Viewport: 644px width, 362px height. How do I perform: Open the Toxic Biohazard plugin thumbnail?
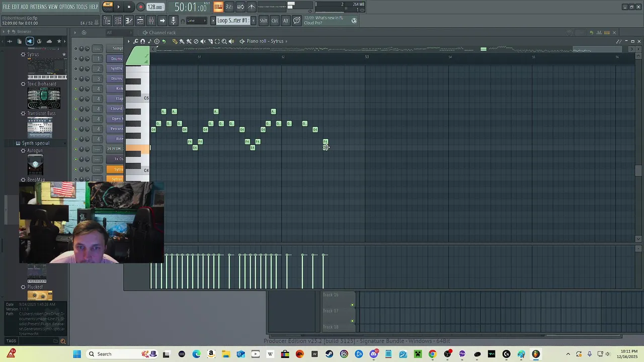44,99
